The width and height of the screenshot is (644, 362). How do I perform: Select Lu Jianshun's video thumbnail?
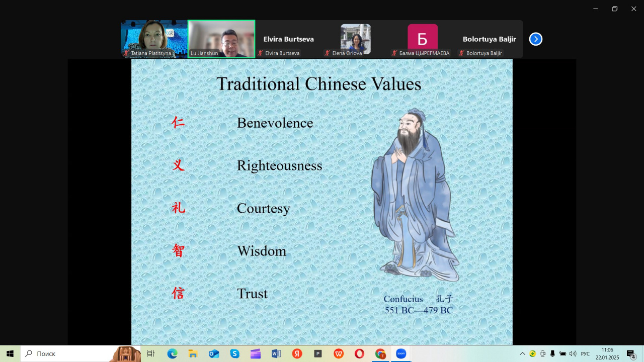221,39
